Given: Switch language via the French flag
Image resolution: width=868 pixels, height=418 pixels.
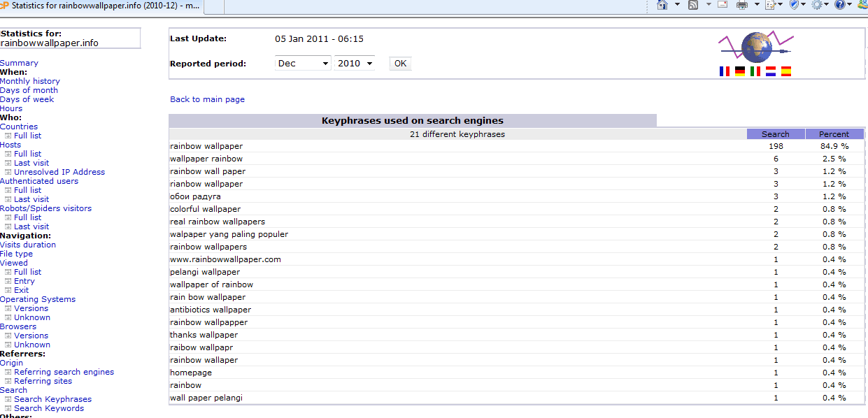Looking at the screenshot, I should 725,71.
